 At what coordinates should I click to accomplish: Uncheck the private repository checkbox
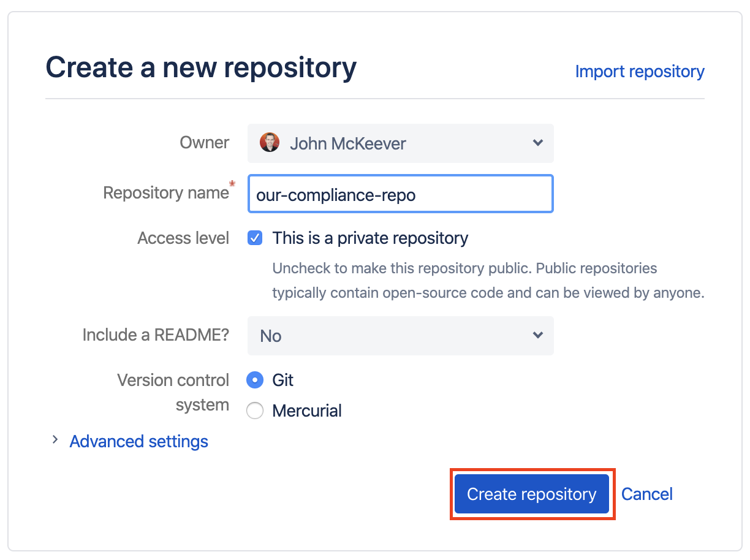255,238
